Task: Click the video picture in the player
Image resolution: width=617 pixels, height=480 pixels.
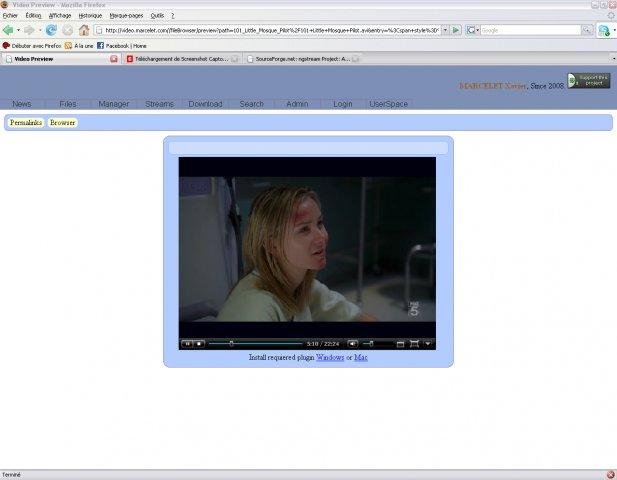Action: [x=307, y=249]
